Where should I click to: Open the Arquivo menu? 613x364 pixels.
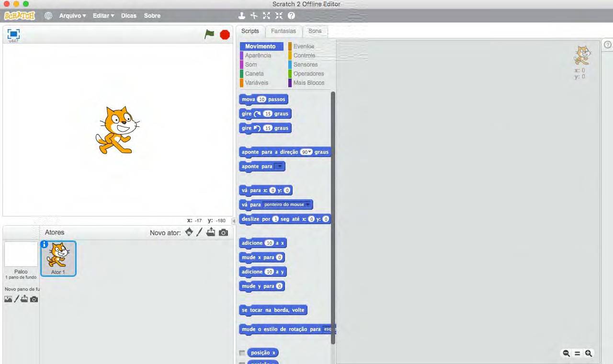pyautogui.click(x=71, y=15)
